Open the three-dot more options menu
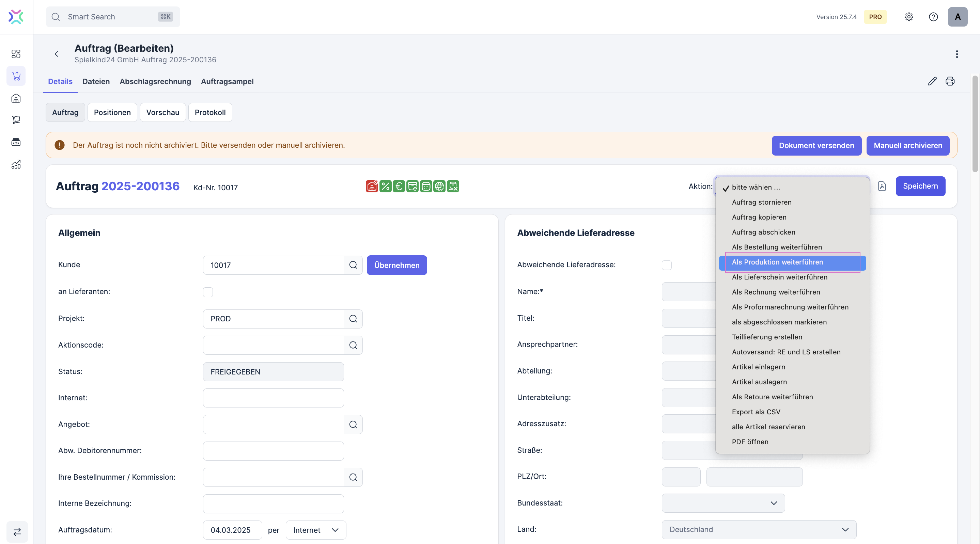Viewport: 980px width, 544px height. [956, 54]
